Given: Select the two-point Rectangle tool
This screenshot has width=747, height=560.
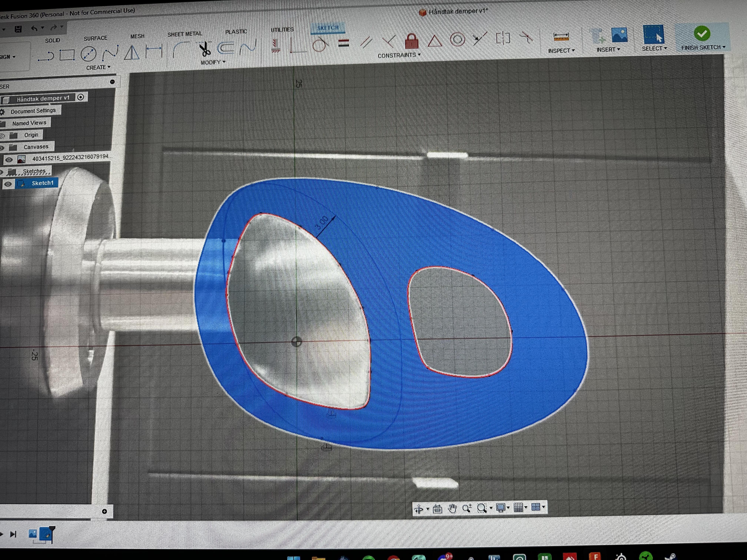Looking at the screenshot, I should click(x=67, y=55).
